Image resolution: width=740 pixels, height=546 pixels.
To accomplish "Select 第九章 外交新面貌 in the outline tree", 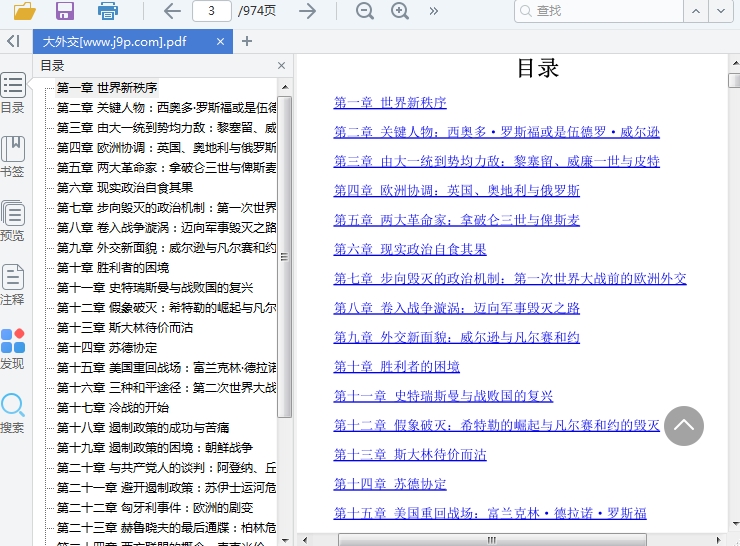I will pyautogui.click(x=166, y=248).
